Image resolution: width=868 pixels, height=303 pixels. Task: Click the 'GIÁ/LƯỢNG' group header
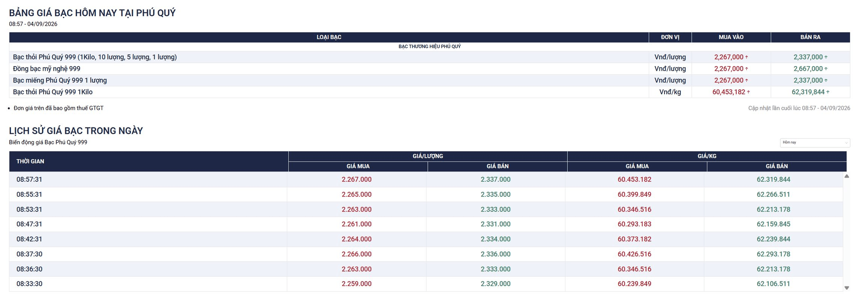[x=428, y=156]
